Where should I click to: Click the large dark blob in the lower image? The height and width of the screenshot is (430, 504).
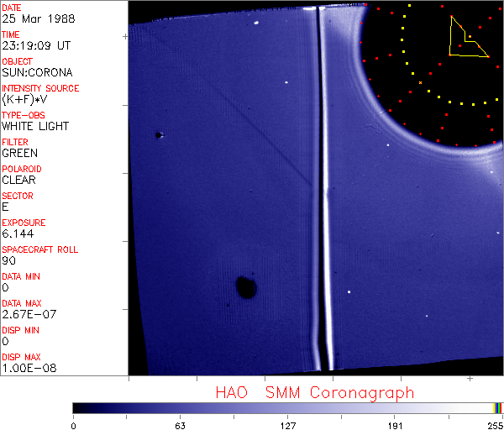[246, 287]
